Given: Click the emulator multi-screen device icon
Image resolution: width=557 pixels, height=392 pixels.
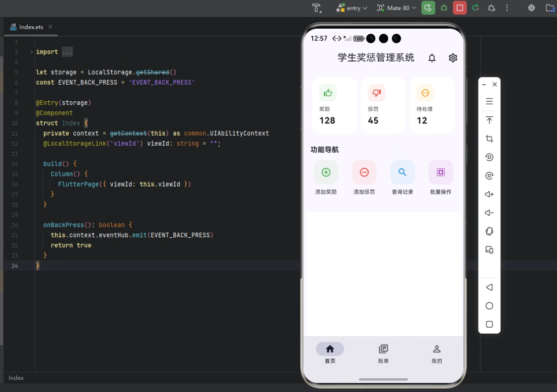Looking at the screenshot, I should [489, 250].
